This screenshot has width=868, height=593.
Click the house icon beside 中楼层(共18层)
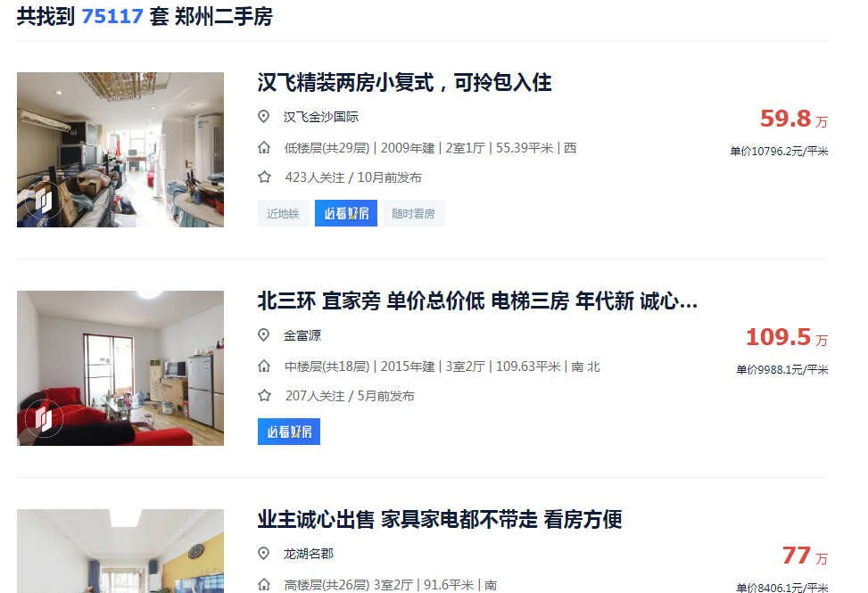(x=264, y=367)
